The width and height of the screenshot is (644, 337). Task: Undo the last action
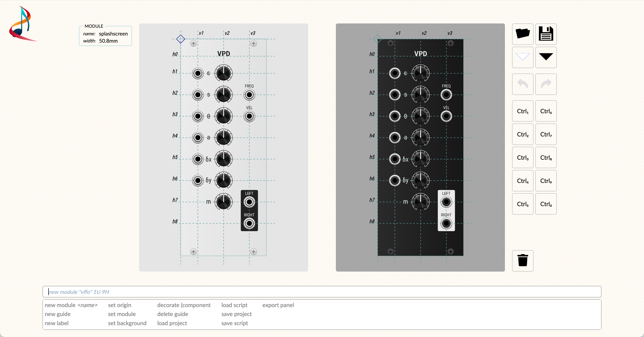(523, 84)
